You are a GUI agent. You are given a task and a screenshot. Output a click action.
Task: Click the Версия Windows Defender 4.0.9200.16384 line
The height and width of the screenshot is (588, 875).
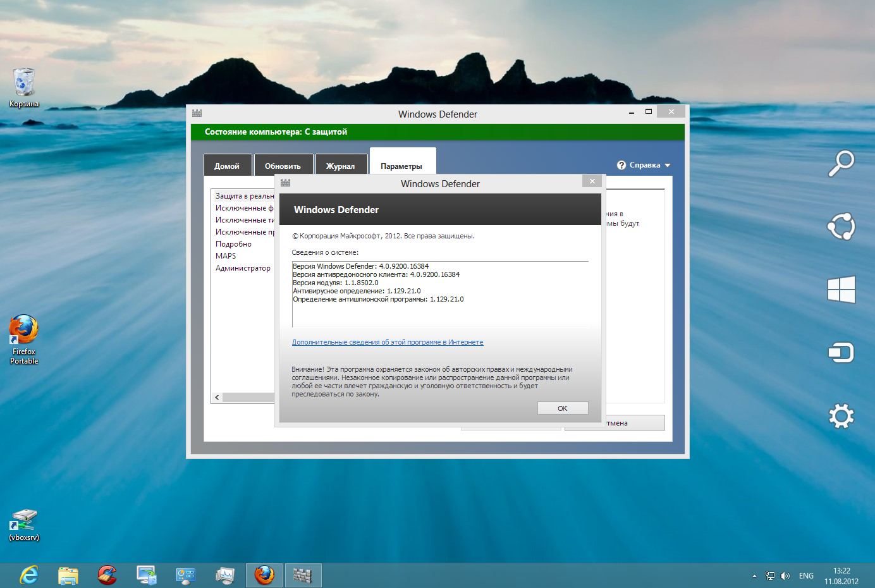tap(360, 266)
